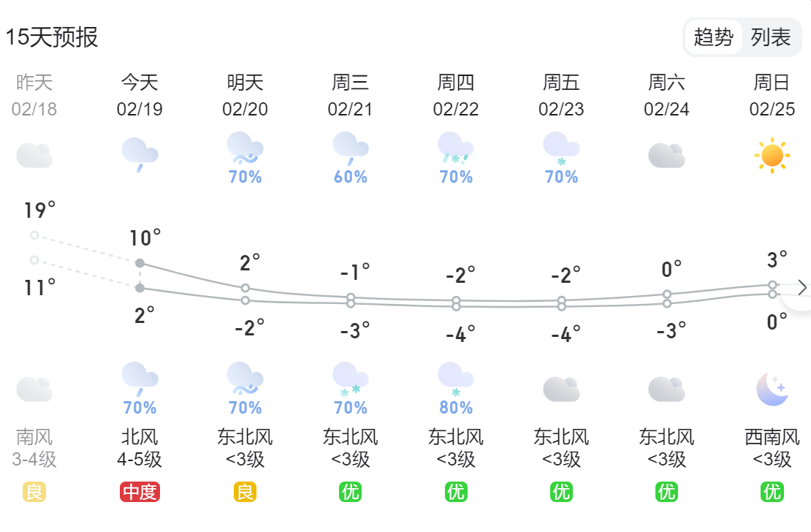Click the 北风 4-5级 wind text under 今天
Image resolution: width=811 pixels, height=532 pixels.
(138, 449)
